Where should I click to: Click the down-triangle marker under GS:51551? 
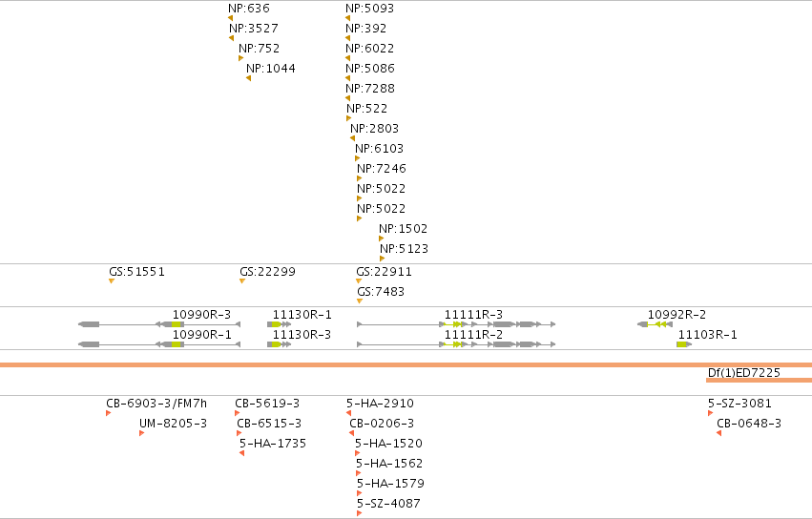click(x=112, y=281)
